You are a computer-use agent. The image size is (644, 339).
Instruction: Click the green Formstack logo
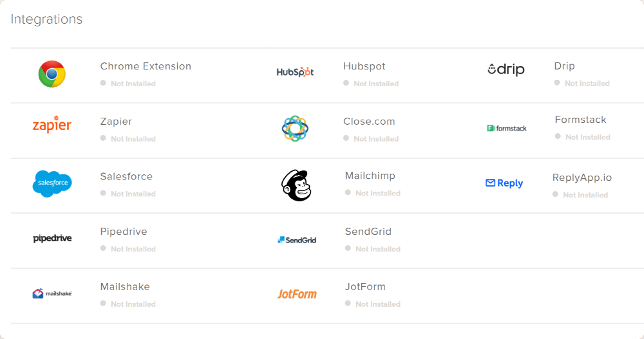click(506, 129)
